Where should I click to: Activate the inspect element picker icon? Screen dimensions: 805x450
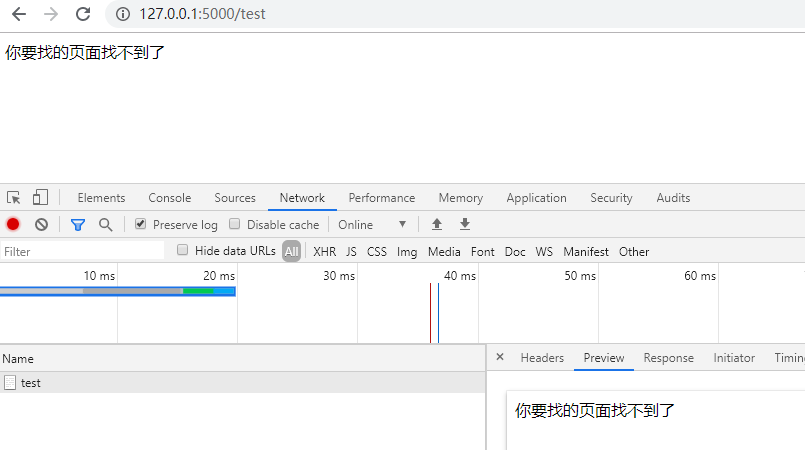[13, 198]
